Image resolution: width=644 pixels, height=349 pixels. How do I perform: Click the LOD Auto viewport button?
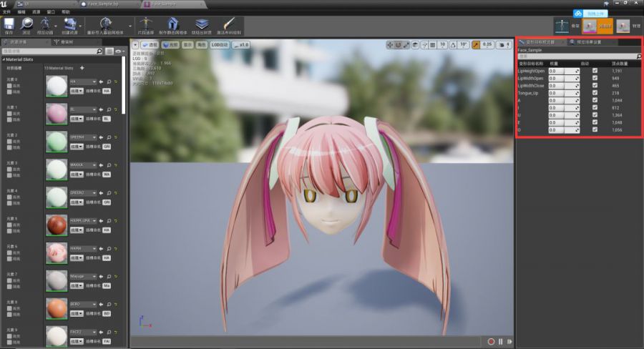point(220,45)
